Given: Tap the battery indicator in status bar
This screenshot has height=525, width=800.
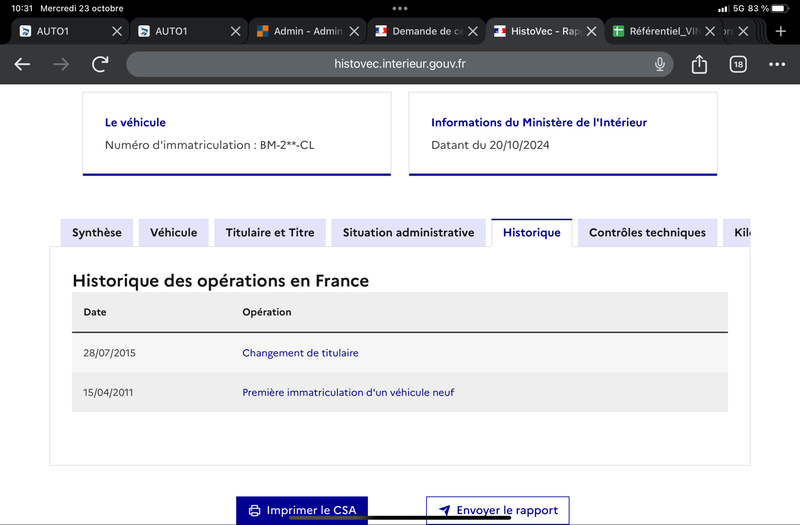Looking at the screenshot, I should [x=781, y=8].
